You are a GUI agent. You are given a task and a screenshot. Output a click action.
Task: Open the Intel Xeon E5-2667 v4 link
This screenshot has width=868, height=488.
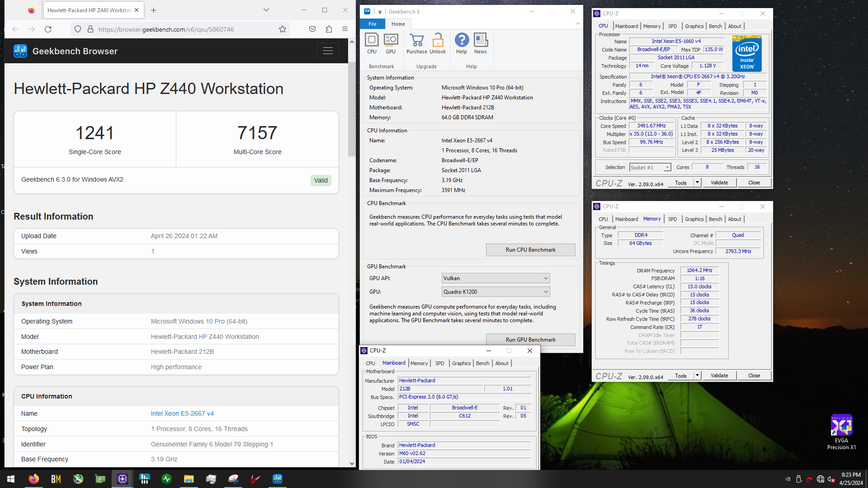(182, 413)
